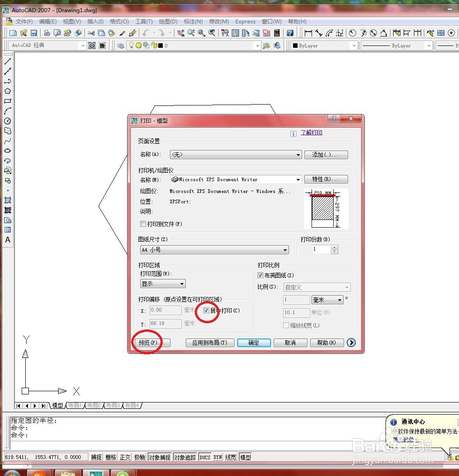Select the Table tool in draw toolbar
Screen dimensions: 459x476
8,230
